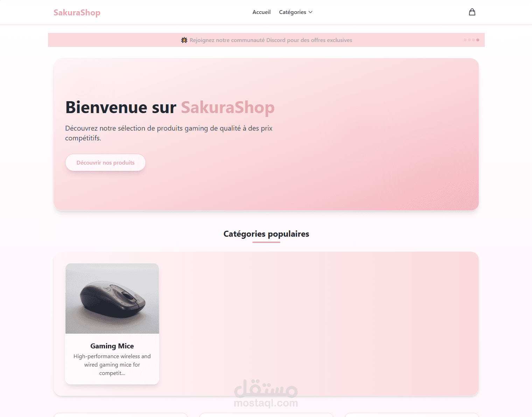Screen dimensions: 532x417
Task: Expand the Catégories navigation menu
Action: 296,12
